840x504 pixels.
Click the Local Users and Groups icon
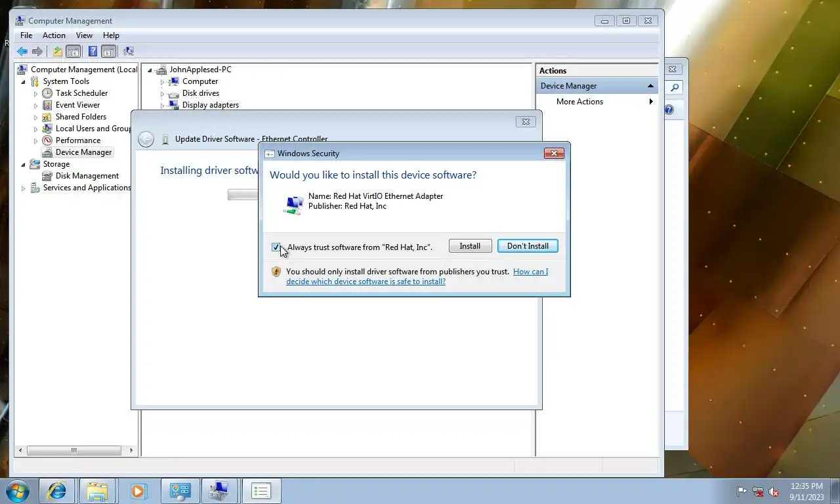tap(47, 129)
